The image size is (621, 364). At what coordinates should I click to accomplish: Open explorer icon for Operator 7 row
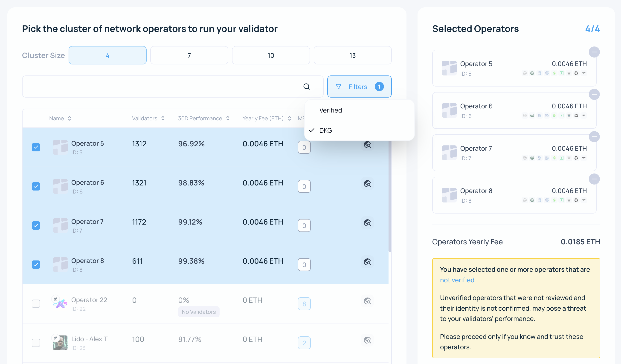(367, 223)
